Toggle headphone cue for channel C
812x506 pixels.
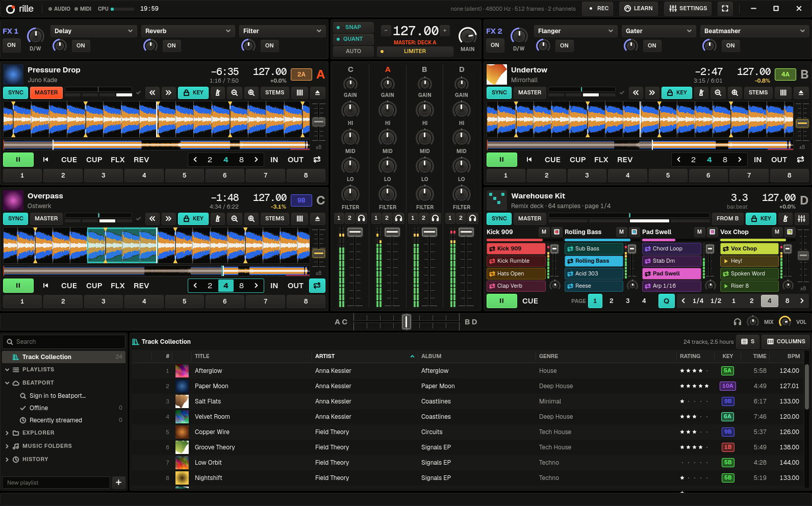tap(362, 218)
